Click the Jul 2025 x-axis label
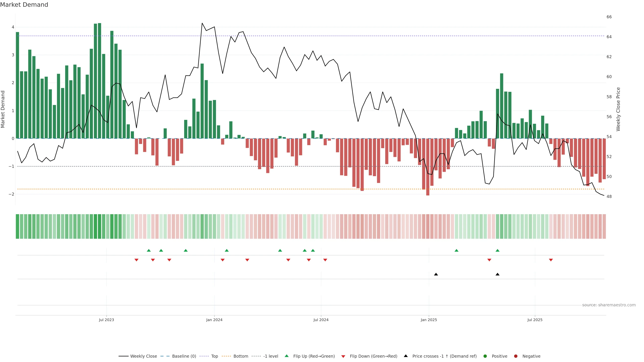Screen dimensions: 644x362 click(535, 320)
